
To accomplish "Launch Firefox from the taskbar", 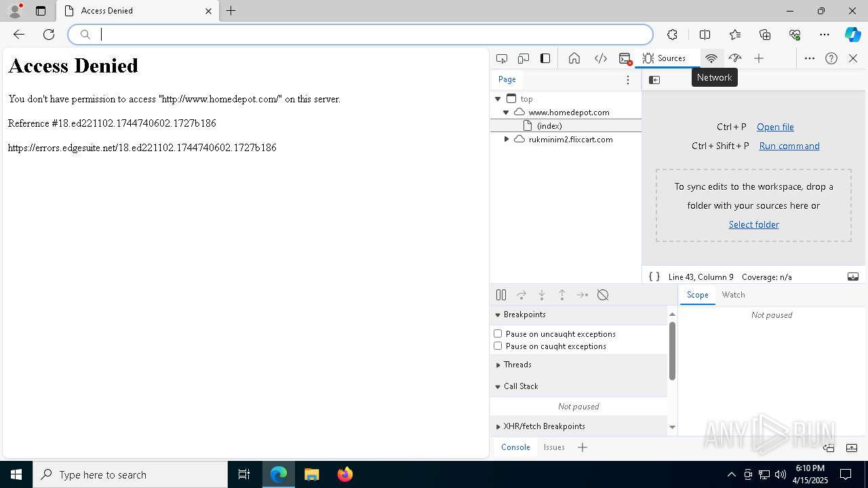I will 345,474.
